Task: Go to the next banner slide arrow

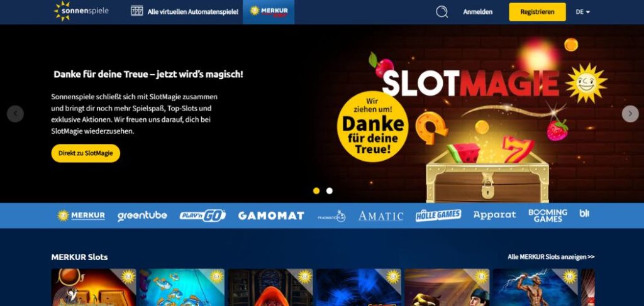Action: click(630, 114)
